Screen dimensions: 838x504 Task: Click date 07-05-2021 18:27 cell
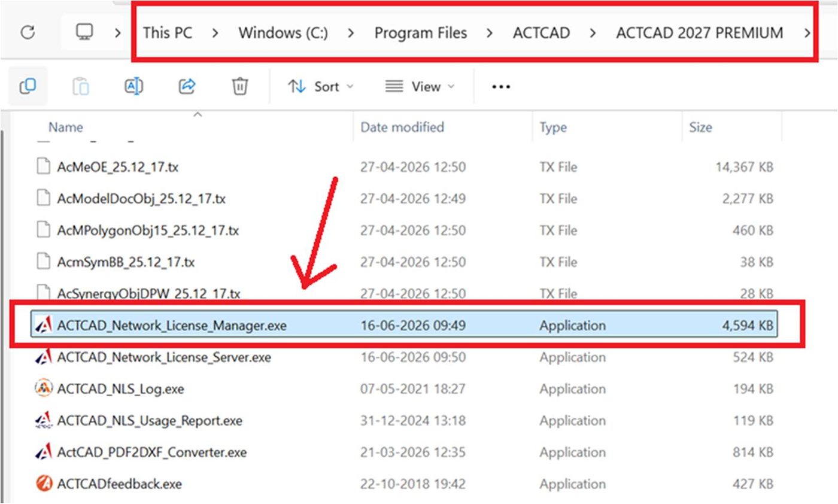[x=413, y=390]
